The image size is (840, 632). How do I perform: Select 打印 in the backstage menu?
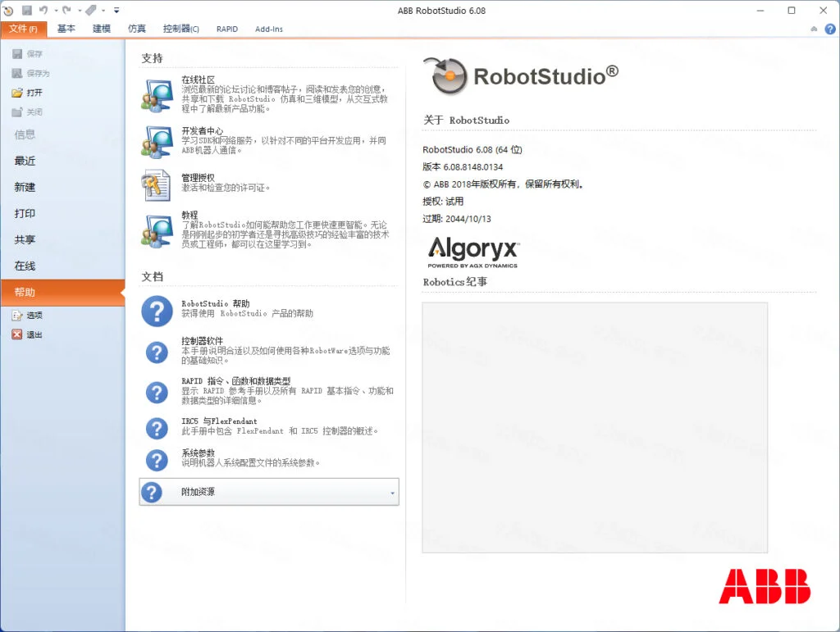(x=25, y=213)
